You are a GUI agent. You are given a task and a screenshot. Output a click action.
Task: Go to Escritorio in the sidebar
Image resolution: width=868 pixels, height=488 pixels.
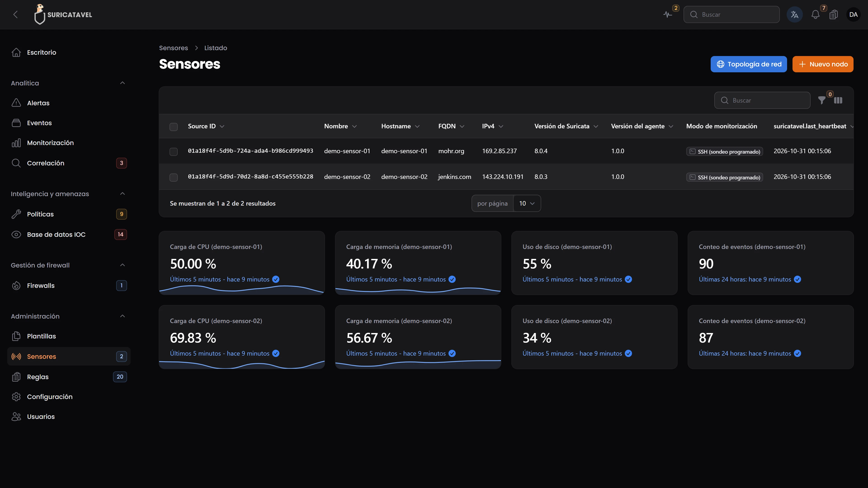(x=69, y=53)
